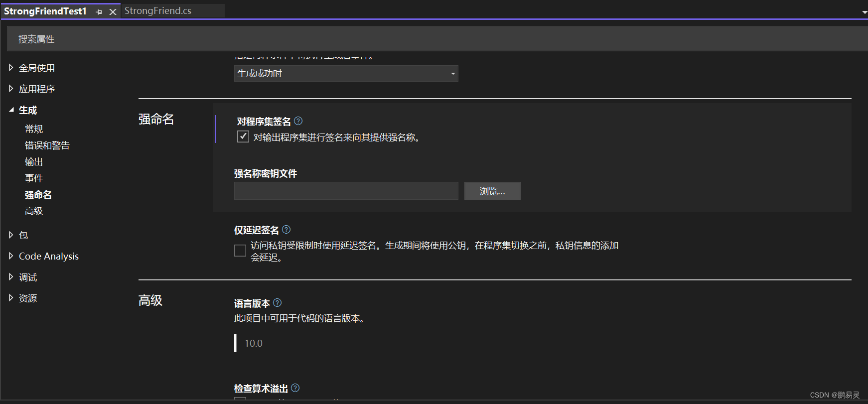Expand the 全局使用 section
The image size is (868, 404).
coord(11,68)
